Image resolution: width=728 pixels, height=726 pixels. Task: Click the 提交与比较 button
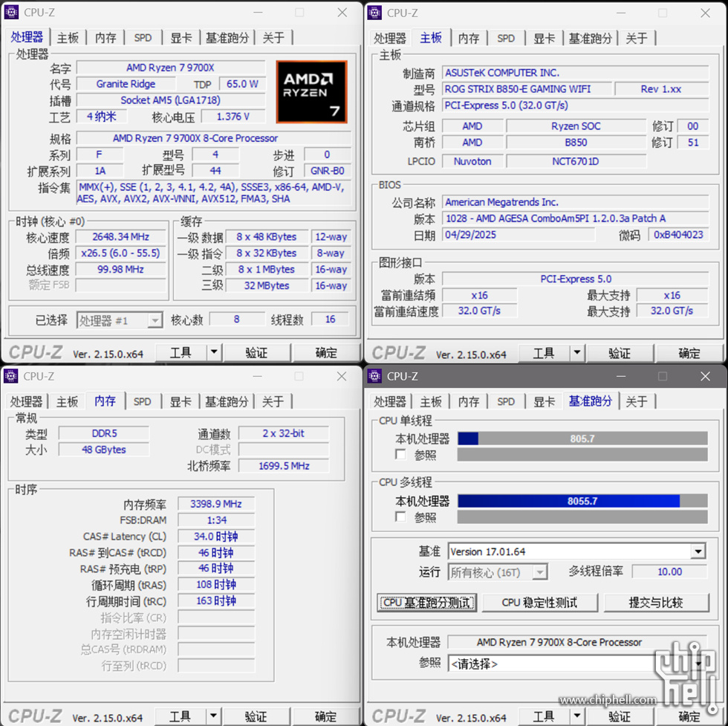(656, 603)
